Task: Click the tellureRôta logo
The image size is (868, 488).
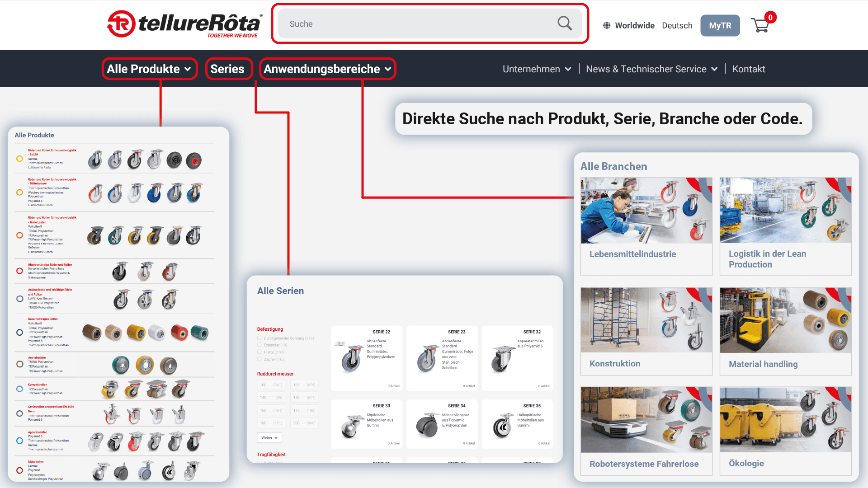Action: (x=184, y=24)
